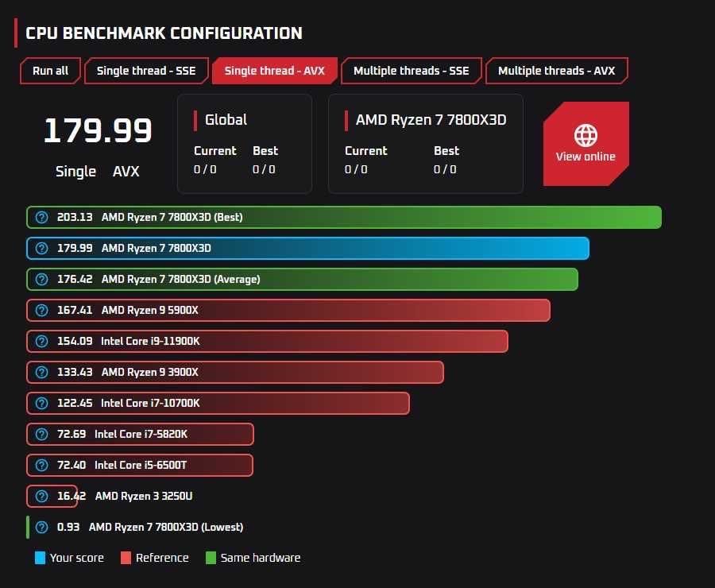
Task: Open Multiple threads - SSE tab
Action: [x=412, y=71]
